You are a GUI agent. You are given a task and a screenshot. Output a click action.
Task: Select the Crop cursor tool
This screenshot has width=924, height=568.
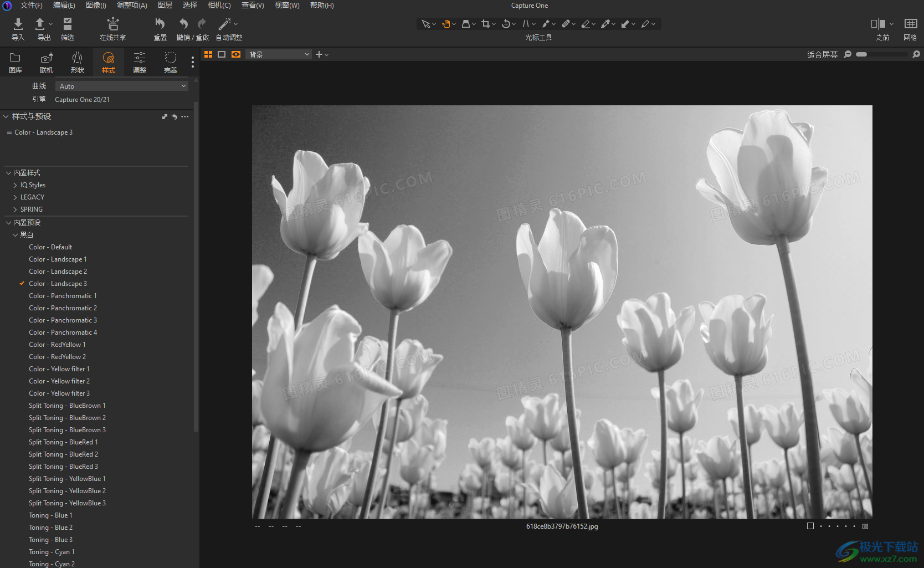point(486,24)
